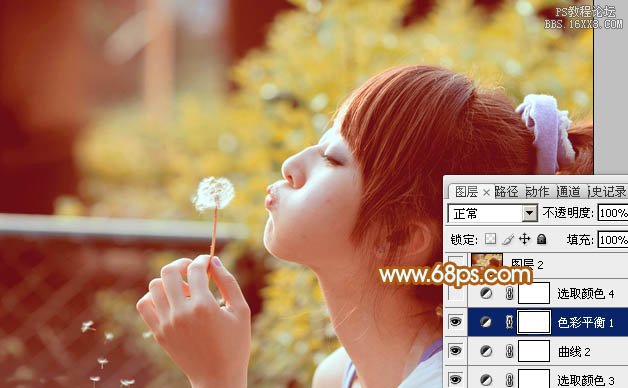Select the layer named 选取颜色 4

click(586, 294)
